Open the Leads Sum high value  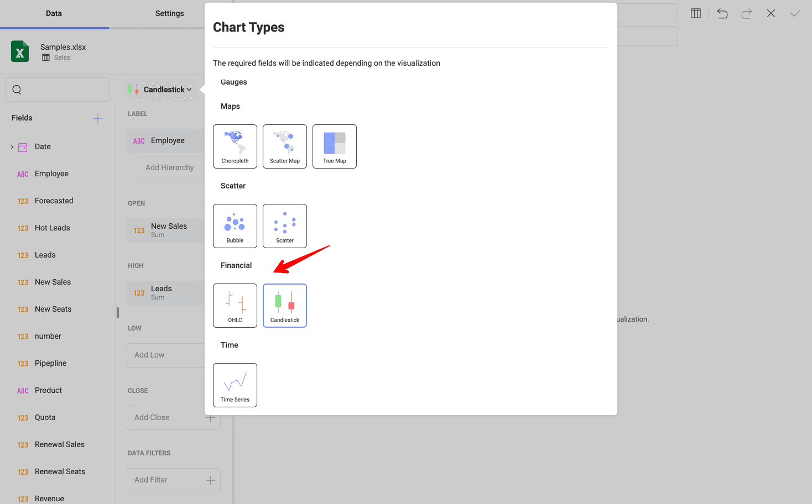[165, 293]
